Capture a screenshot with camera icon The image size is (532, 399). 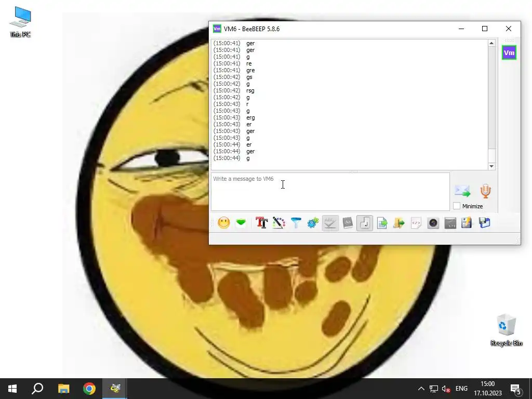point(433,223)
